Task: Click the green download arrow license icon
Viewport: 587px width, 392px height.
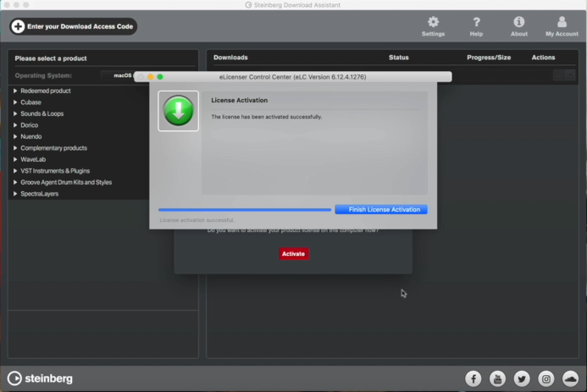Action: 178,111
